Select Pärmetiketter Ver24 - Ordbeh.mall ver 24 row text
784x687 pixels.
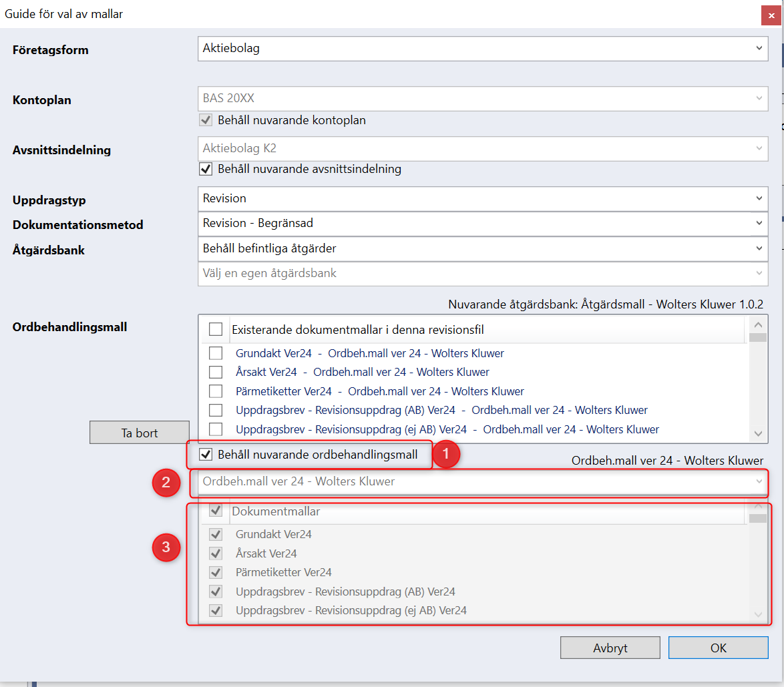click(x=379, y=391)
